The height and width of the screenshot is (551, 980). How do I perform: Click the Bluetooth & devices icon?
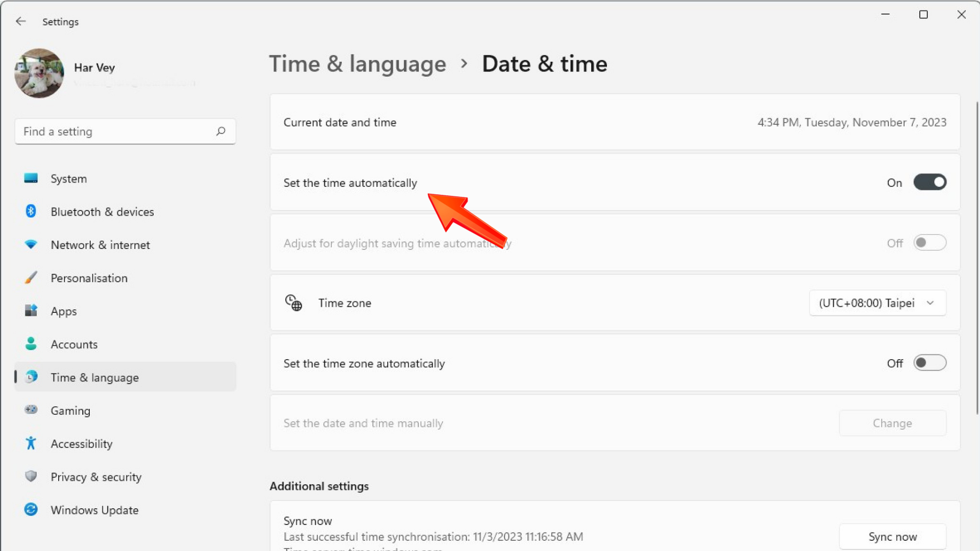30,211
